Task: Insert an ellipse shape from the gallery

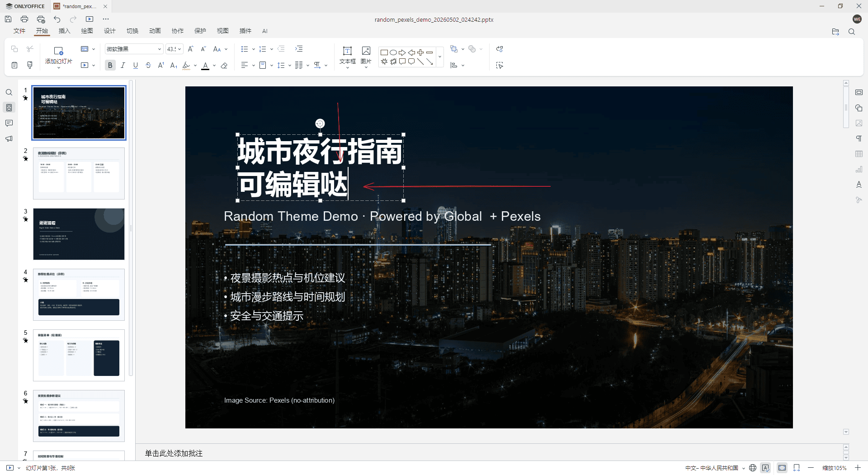Action: click(x=393, y=52)
